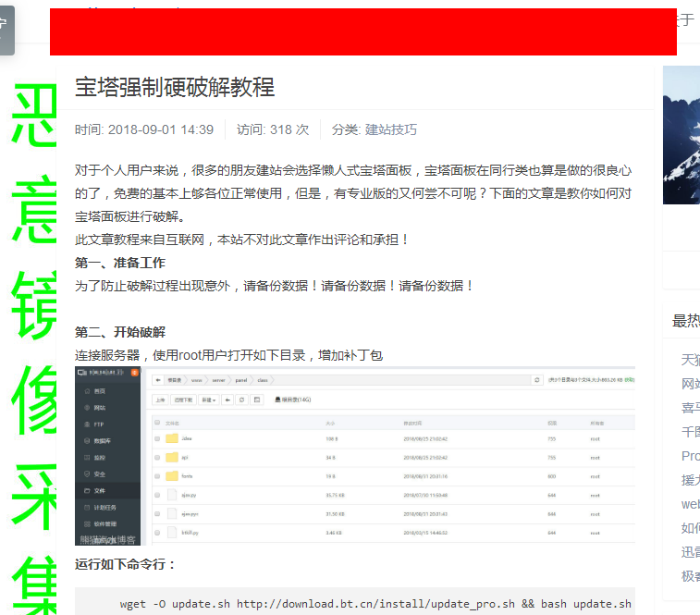Click class breadcrumb segment
Screen dimensions: 700x615
point(263,380)
